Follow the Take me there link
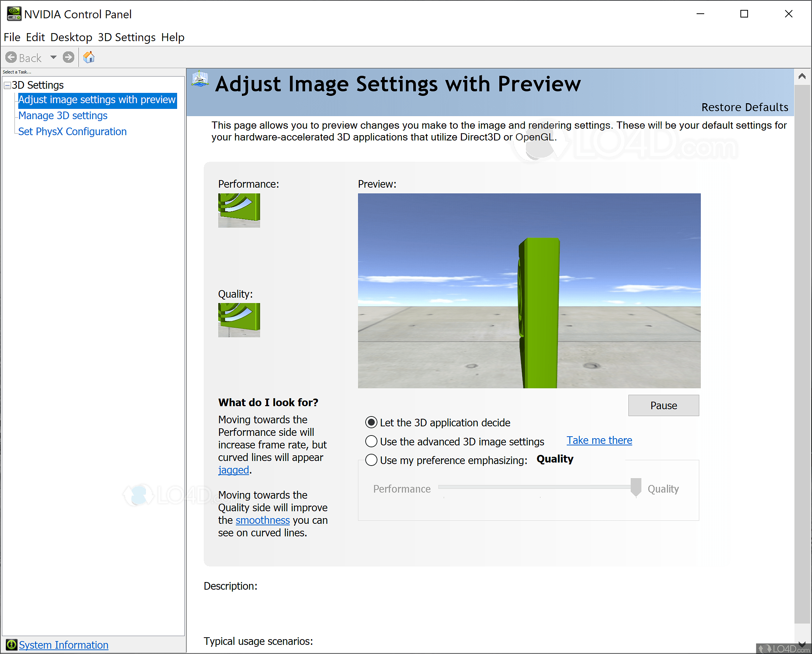812x654 pixels. pyautogui.click(x=599, y=440)
